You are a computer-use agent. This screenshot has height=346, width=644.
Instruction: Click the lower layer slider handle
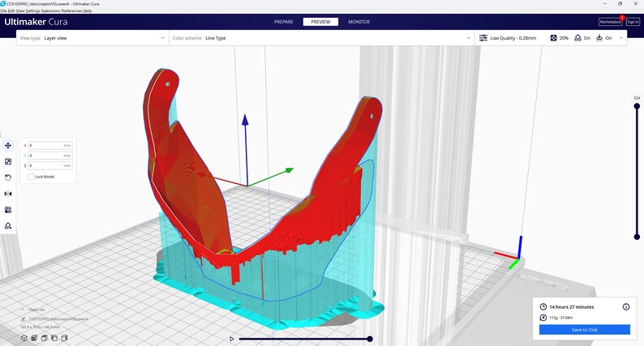(637, 237)
